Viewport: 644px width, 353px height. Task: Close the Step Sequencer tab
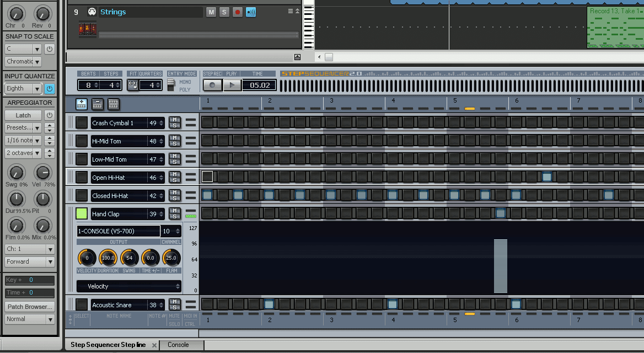[154, 345]
